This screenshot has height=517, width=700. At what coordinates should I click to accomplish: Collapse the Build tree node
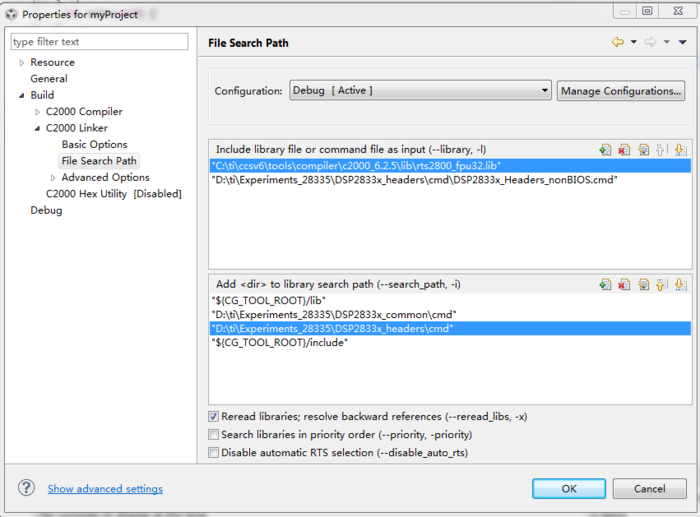pyautogui.click(x=21, y=96)
